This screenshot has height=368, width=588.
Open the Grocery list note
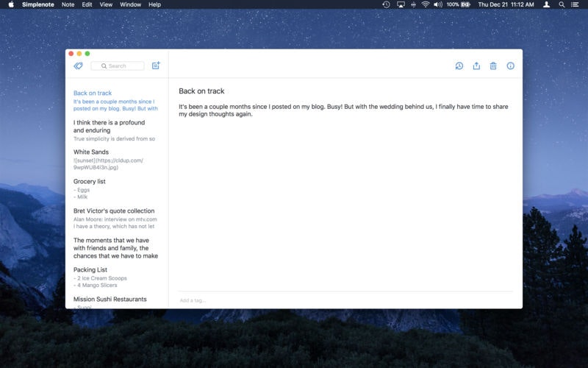click(x=117, y=189)
